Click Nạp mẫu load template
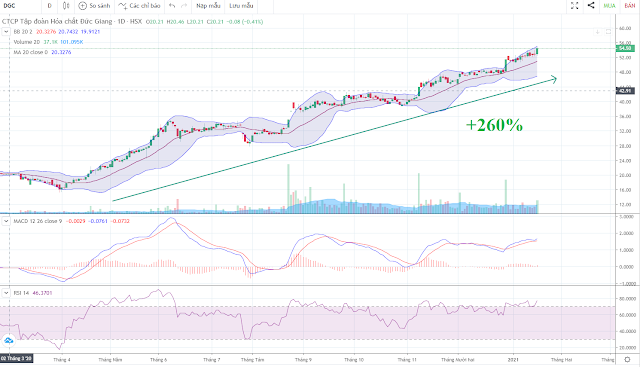640x367 pixels. click(x=208, y=6)
